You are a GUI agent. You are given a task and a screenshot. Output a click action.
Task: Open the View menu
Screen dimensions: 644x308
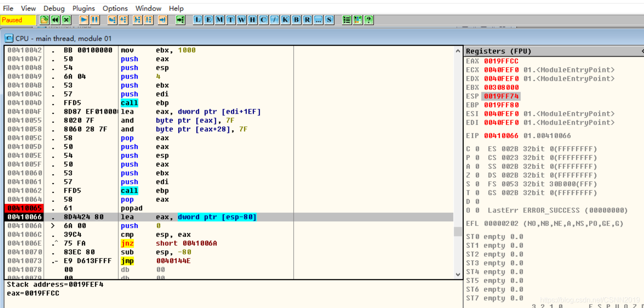coord(28,8)
